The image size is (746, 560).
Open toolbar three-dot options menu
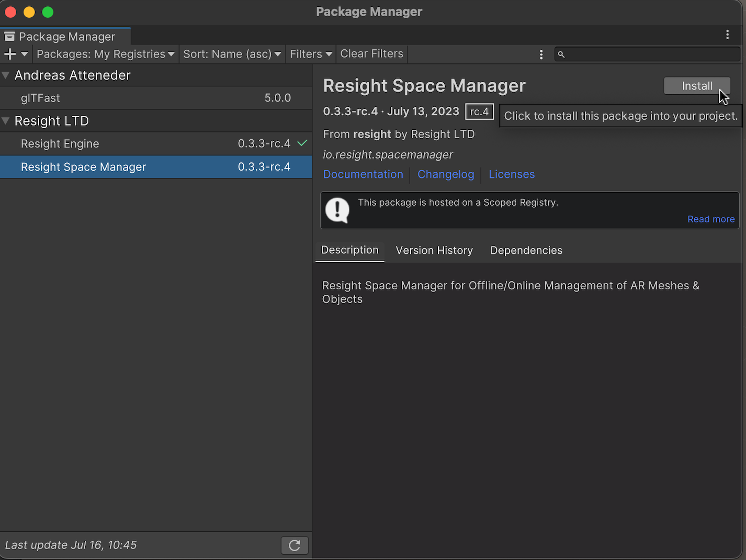pyautogui.click(x=541, y=54)
